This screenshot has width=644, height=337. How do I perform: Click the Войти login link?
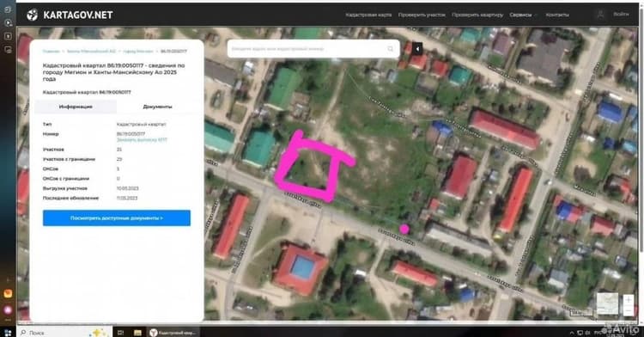[x=621, y=14]
